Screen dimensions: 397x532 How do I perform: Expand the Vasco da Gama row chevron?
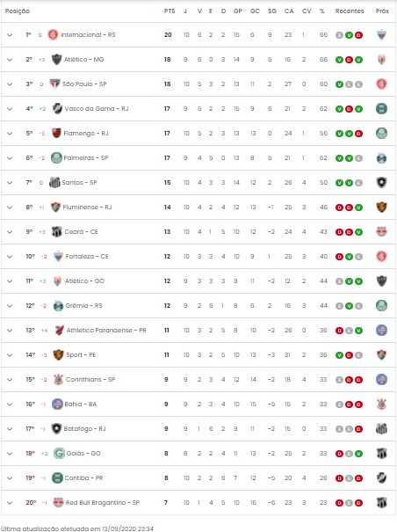click(10, 109)
